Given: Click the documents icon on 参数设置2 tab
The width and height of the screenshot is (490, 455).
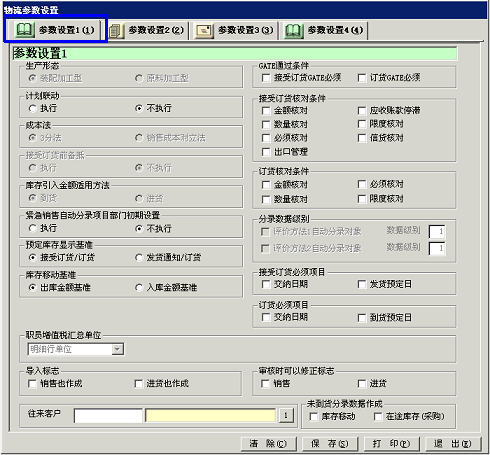Looking at the screenshot, I should coord(115,31).
